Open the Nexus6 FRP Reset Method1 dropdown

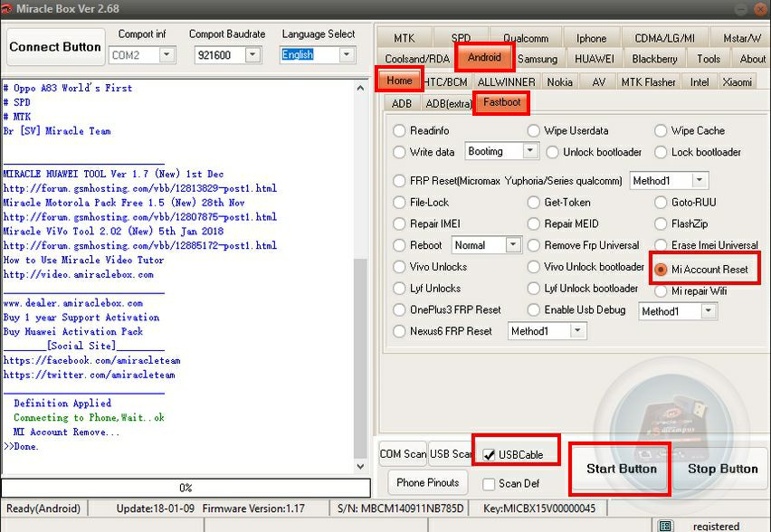click(x=577, y=331)
